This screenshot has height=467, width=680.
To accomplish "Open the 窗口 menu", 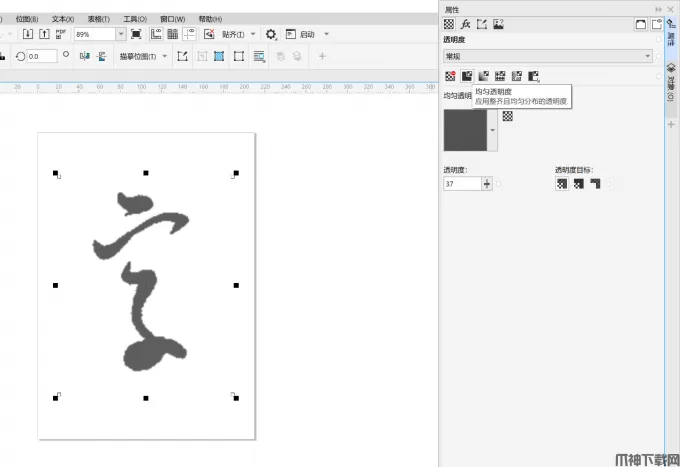I will coord(172,19).
